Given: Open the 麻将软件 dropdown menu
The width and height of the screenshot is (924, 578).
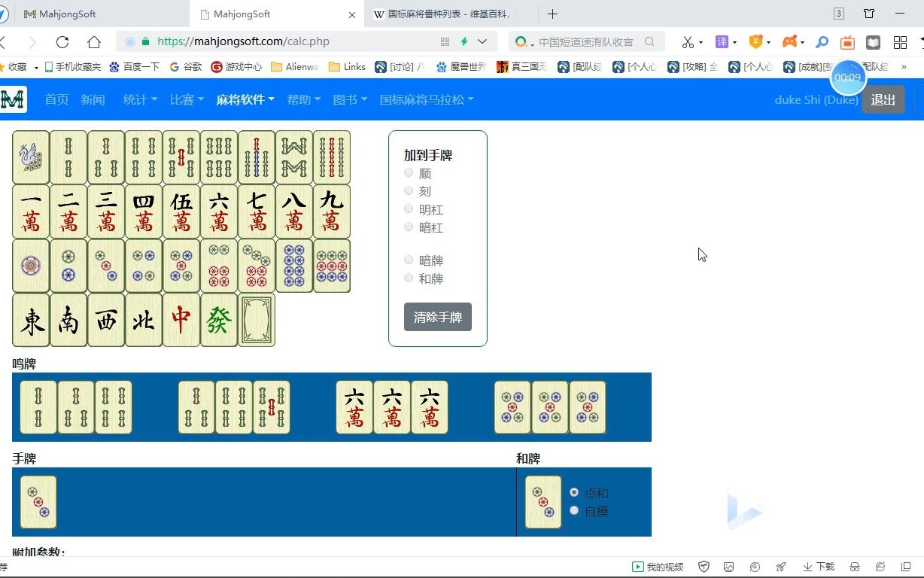Looking at the screenshot, I should [245, 99].
